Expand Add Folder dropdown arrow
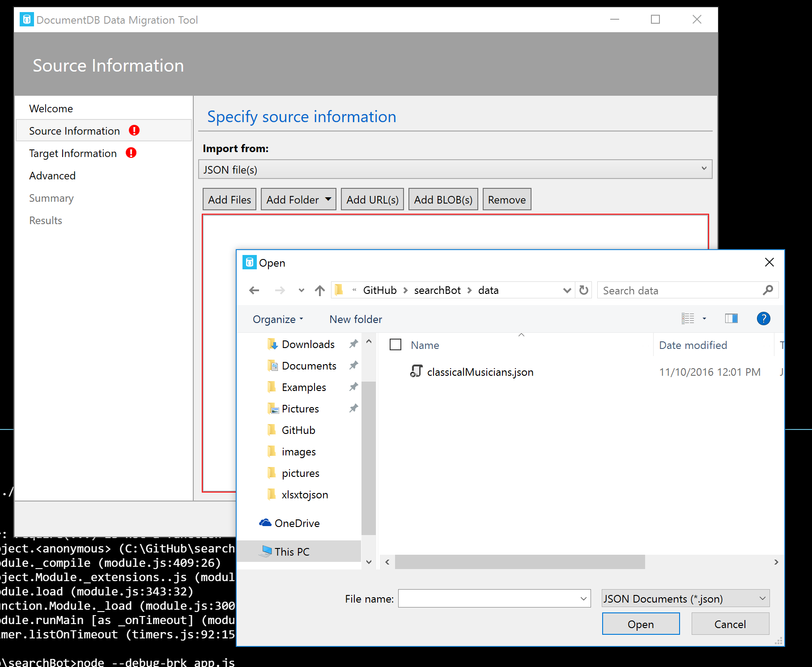Image resolution: width=812 pixels, height=667 pixels. coord(328,199)
